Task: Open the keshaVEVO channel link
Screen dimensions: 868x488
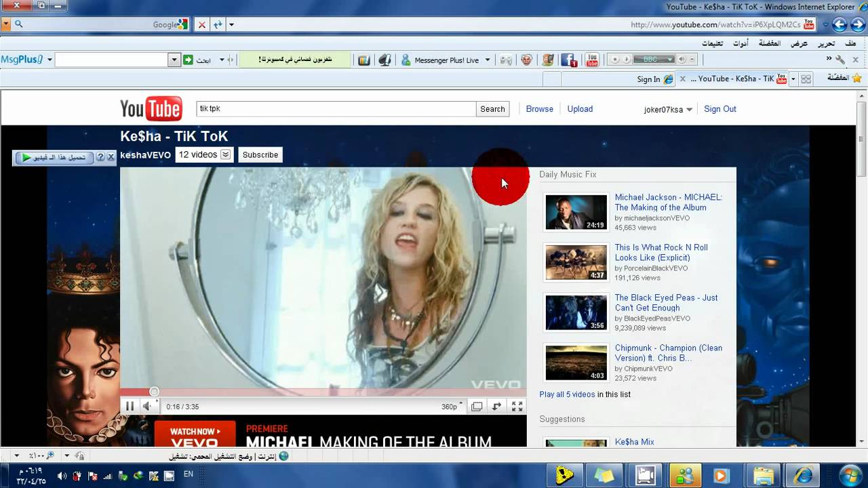Action: (145, 155)
